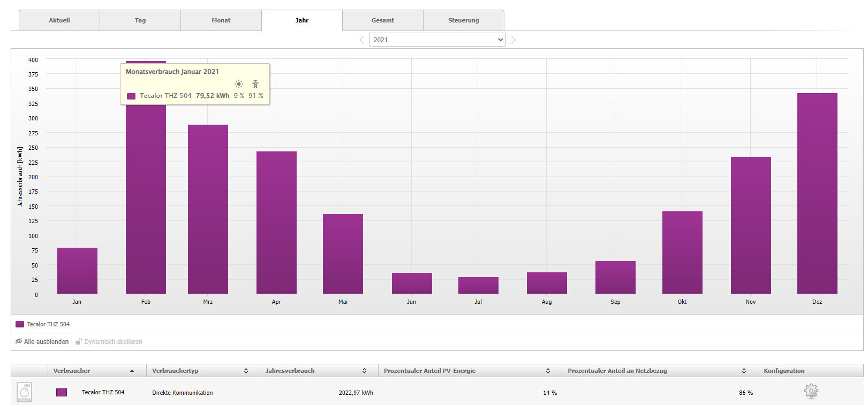Click the sun PV icon in tooltip
Screen dimensions: 868x405
pos(239,84)
